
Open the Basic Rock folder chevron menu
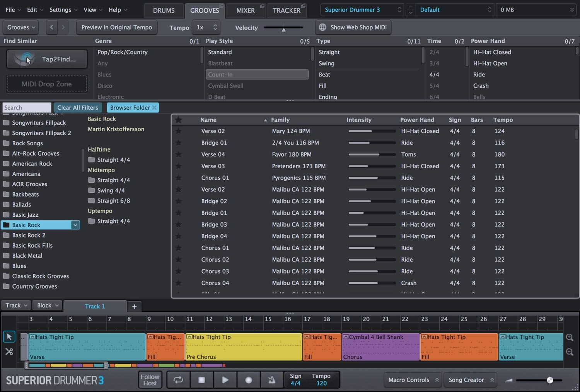click(x=75, y=225)
